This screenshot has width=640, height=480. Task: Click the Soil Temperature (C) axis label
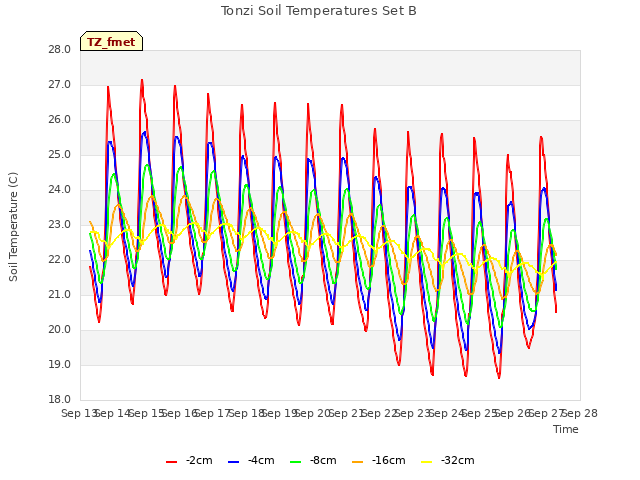tap(13, 227)
